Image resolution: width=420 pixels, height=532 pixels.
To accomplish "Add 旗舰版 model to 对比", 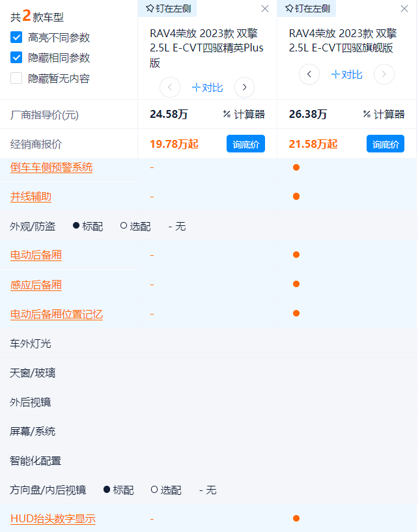I will (x=346, y=74).
